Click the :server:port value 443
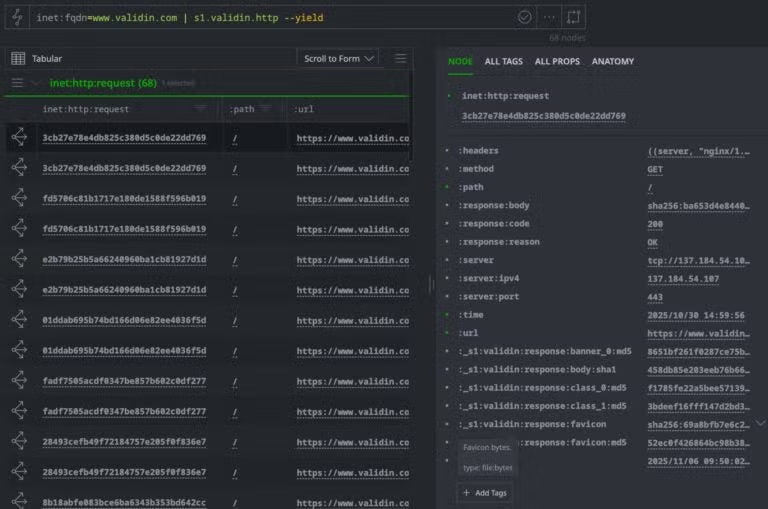 click(x=655, y=297)
